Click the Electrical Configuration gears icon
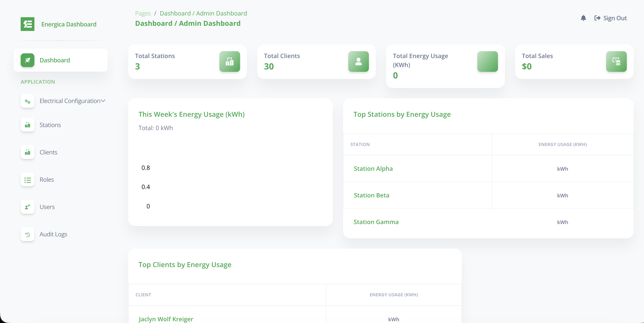Image resolution: width=644 pixels, height=323 pixels. pyautogui.click(x=28, y=101)
